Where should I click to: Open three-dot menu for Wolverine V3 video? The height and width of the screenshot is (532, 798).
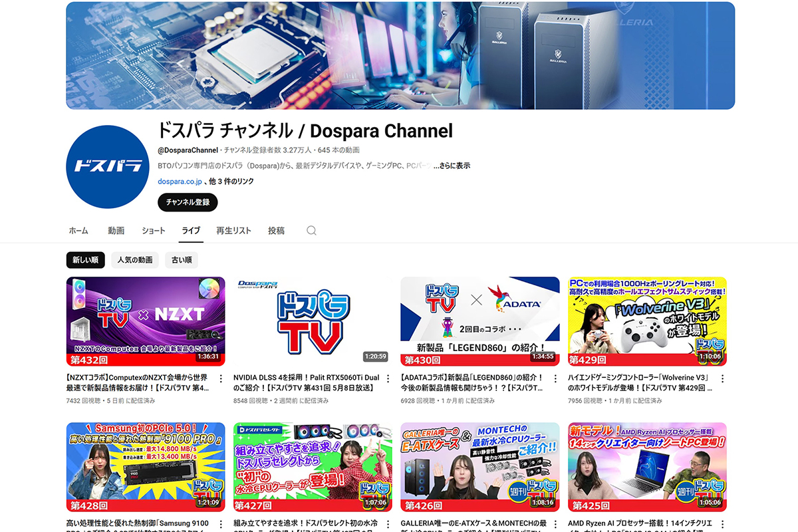(722, 379)
